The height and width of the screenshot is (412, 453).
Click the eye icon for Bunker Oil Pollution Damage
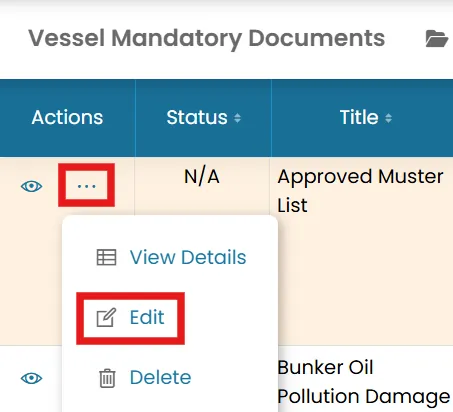tap(31, 378)
